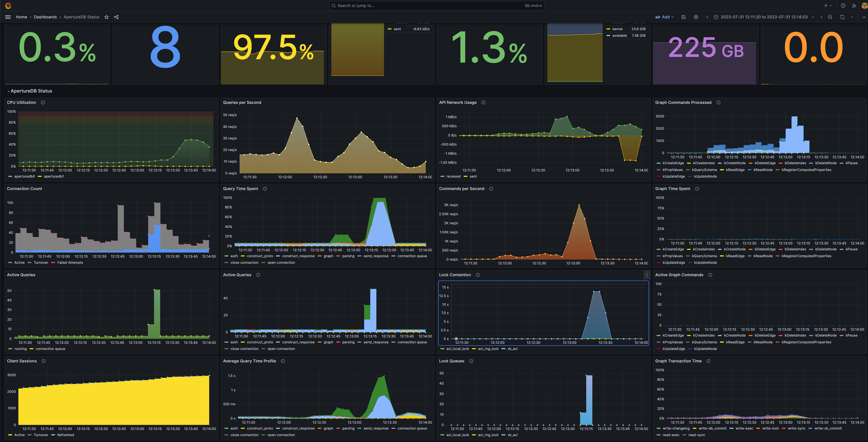The image size is (868, 442).
Task: Open the help question mark icon
Action: (x=843, y=6)
